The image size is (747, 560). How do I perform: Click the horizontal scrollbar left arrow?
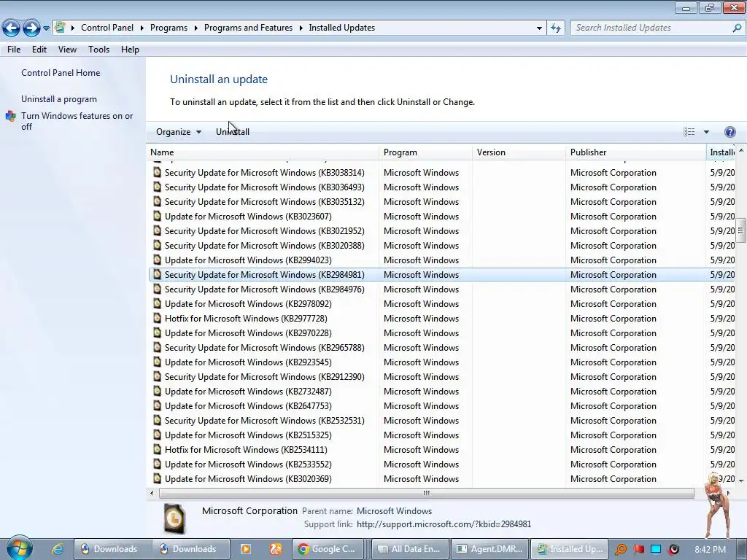152,494
